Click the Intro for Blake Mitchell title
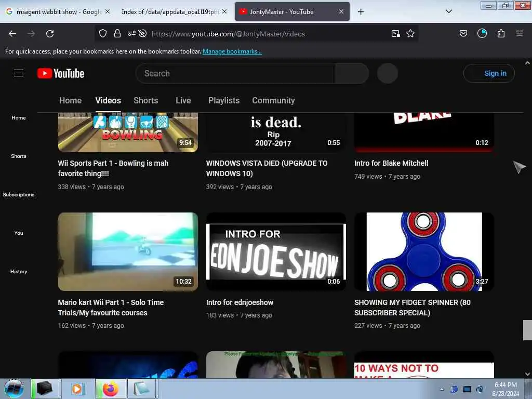The width and height of the screenshot is (532, 399). [x=391, y=163]
